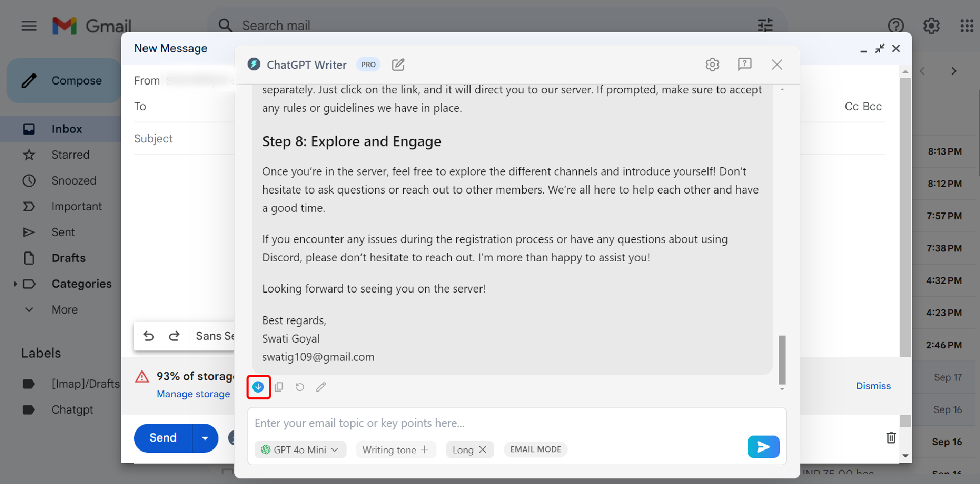Undo last edit in compose toolbar
Viewport: 980px width, 484px height.
(x=149, y=336)
